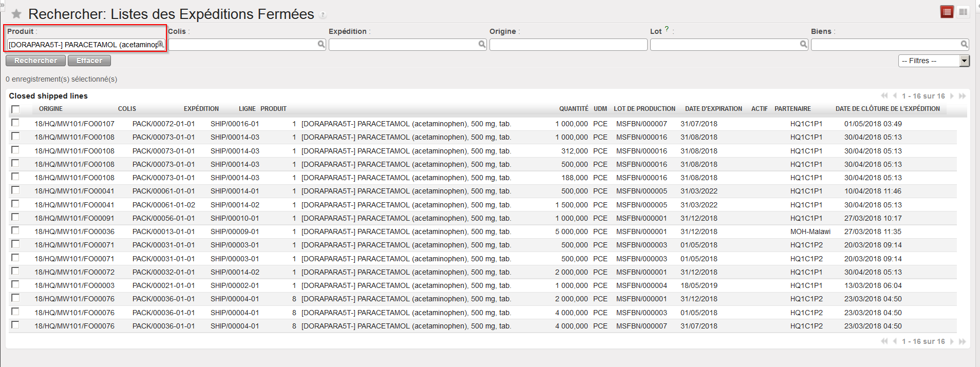980x367 pixels.
Task: Switch to the grey grid view icon
Action: [963, 12]
